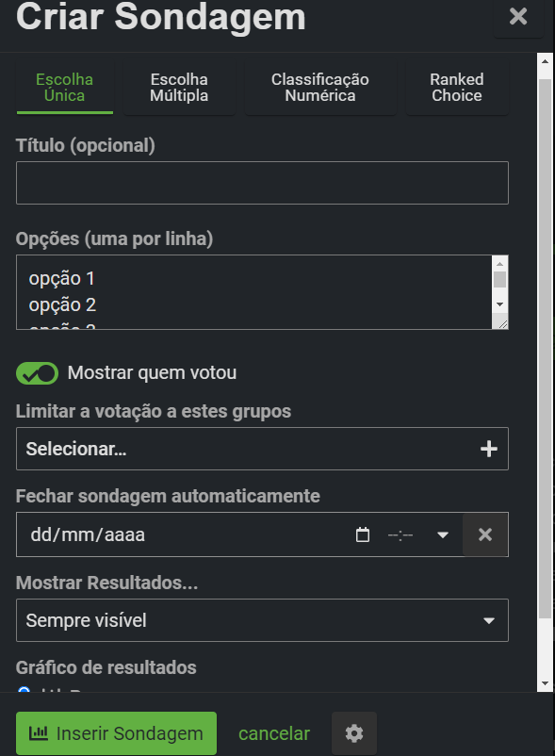
Task: Switch to Escolha Múltipla tab
Action: pos(179,88)
